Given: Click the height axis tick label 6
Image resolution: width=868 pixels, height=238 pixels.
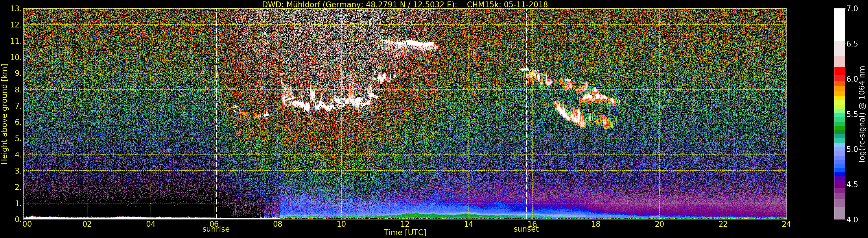Looking at the screenshot, I should pyautogui.click(x=18, y=122).
